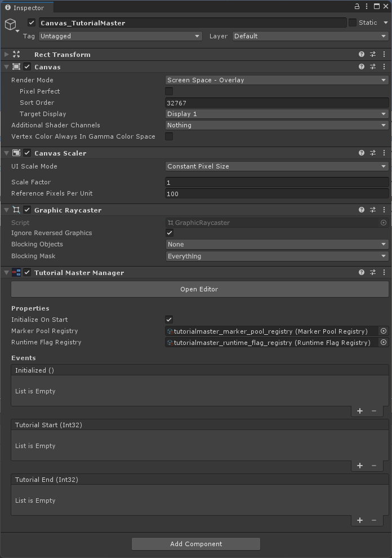This screenshot has width=392, height=558.
Task: Click the GameObject cube icon selector
Action: (11, 25)
